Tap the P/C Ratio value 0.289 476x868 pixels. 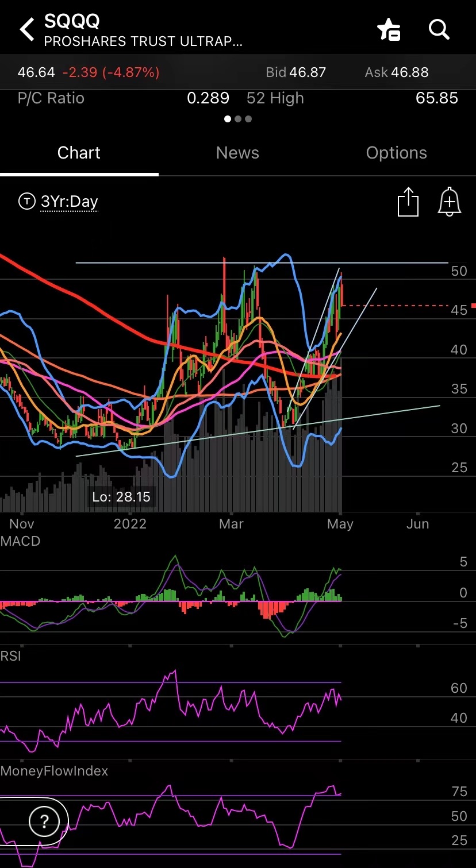(x=208, y=98)
